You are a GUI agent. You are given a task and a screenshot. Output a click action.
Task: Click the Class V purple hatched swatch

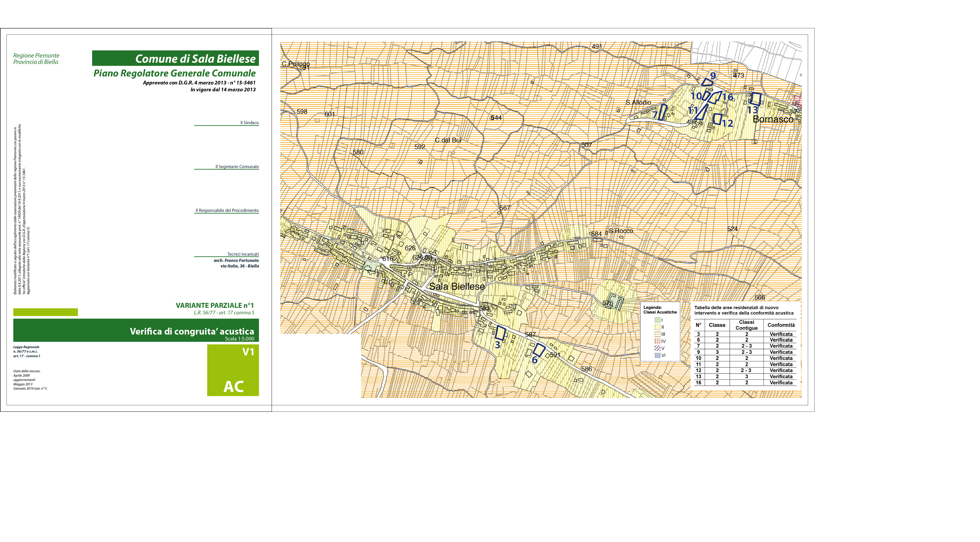click(657, 348)
